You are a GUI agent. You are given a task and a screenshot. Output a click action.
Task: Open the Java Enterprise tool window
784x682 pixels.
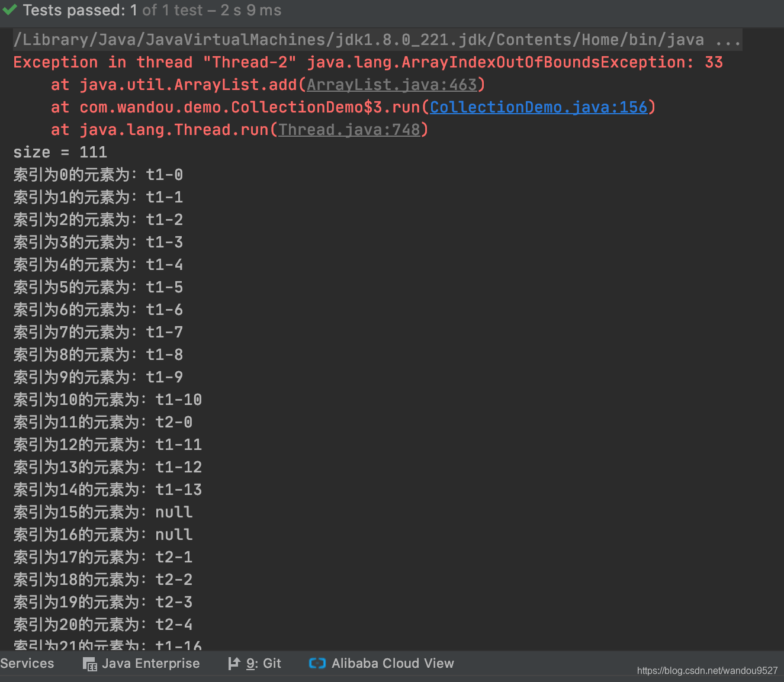pos(142,664)
